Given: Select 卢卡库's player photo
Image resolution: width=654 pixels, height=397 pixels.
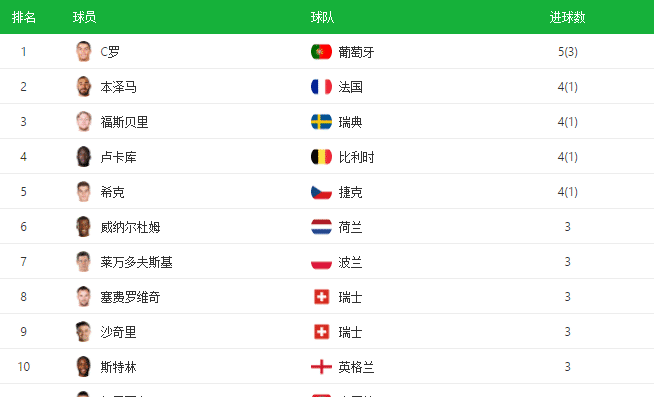Looking at the screenshot, I should 83,156.
